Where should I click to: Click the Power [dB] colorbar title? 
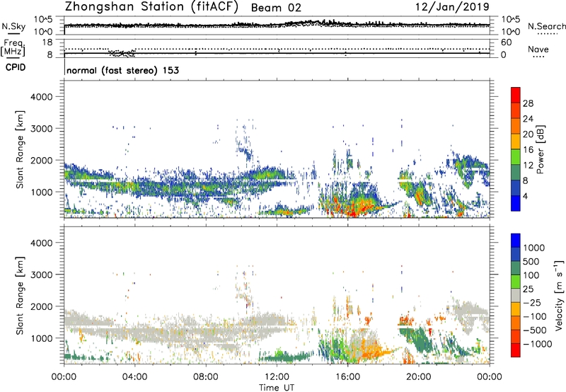tap(540, 149)
